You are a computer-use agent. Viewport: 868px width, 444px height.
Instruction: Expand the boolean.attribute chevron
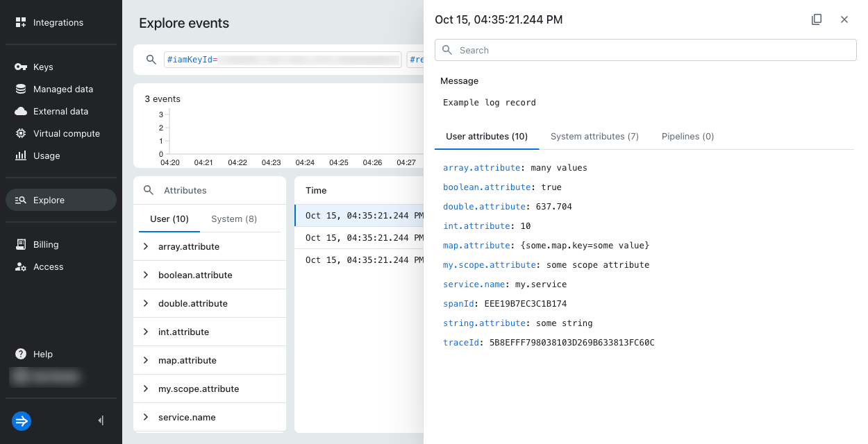pyautogui.click(x=146, y=275)
